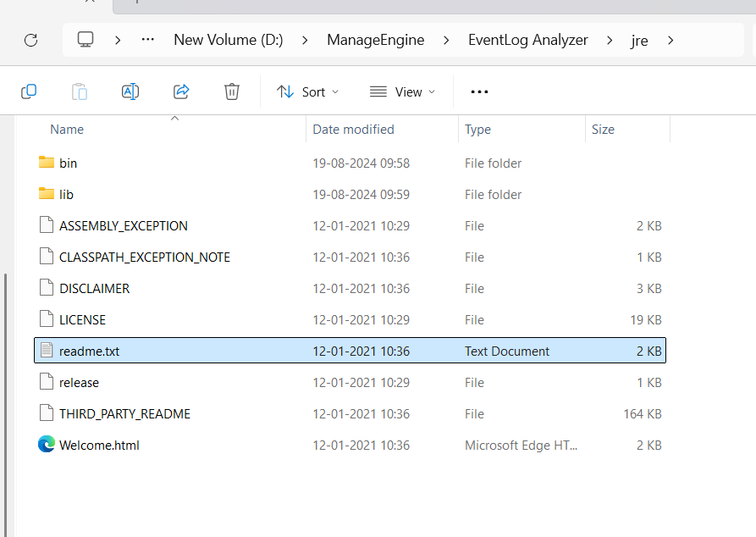
Task: Go to EventLog Analyzer in breadcrumb
Action: click(528, 40)
